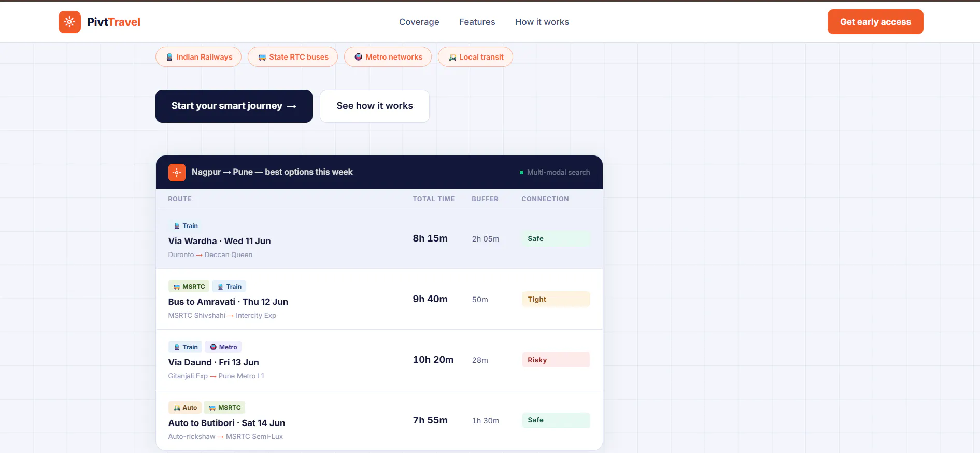Click the metro icon in Metro networks chip
This screenshot has width=980, height=453.
358,57
